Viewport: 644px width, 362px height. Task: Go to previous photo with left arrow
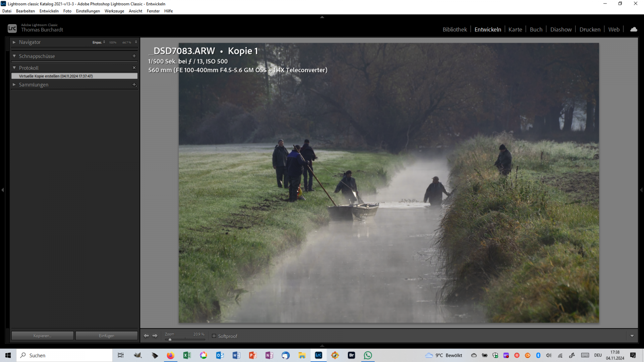click(147, 335)
